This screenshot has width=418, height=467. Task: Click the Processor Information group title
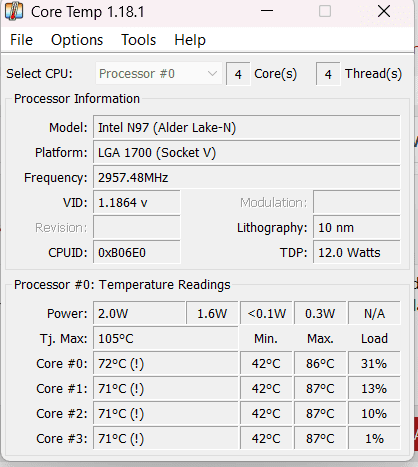point(77,99)
